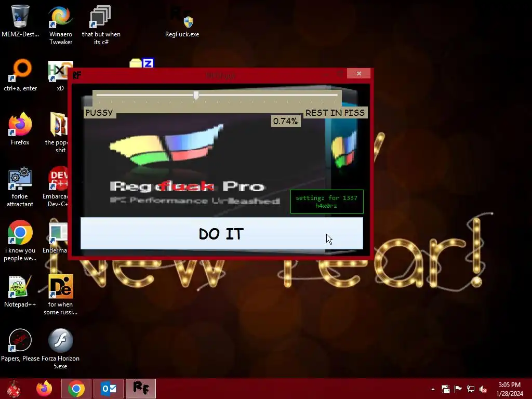532x399 pixels.
Task: Open the Start button ornament in taskbar
Action: [14, 389]
